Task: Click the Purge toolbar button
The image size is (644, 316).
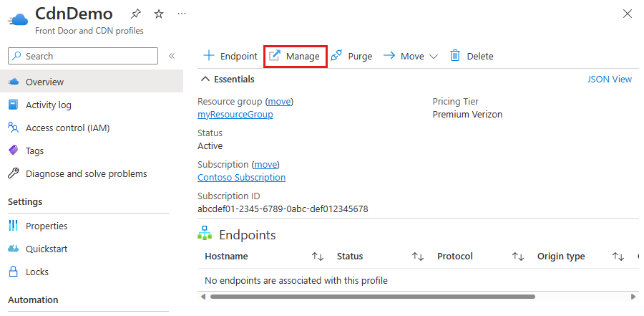Action: tap(351, 56)
